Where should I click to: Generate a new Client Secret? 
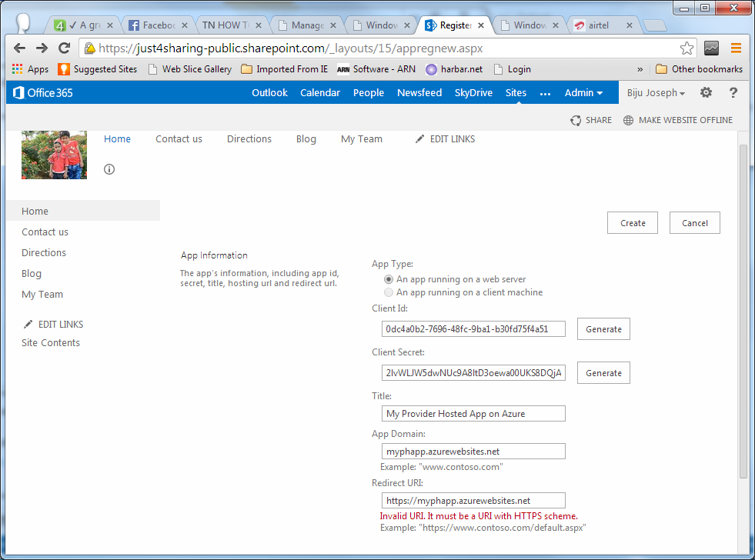pyautogui.click(x=603, y=373)
